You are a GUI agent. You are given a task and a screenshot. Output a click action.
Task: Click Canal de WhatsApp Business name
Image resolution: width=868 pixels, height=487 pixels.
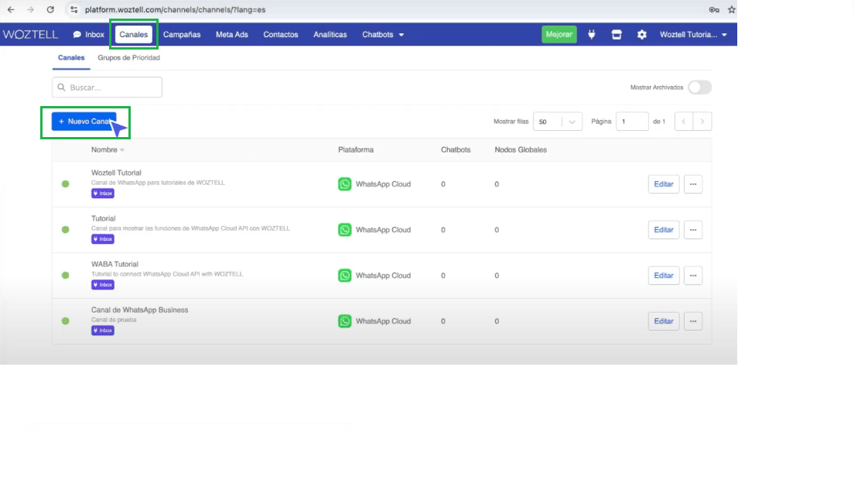tap(139, 310)
